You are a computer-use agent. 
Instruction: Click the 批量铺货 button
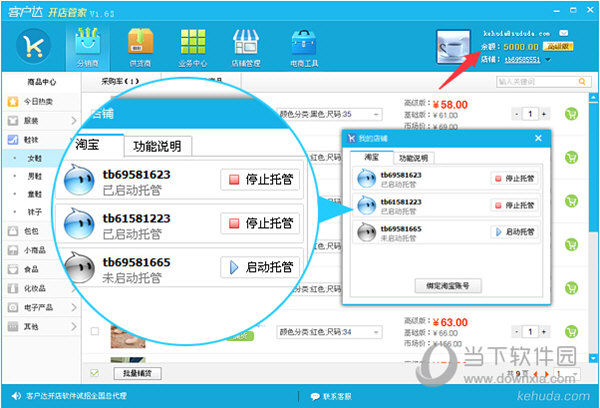point(137,373)
